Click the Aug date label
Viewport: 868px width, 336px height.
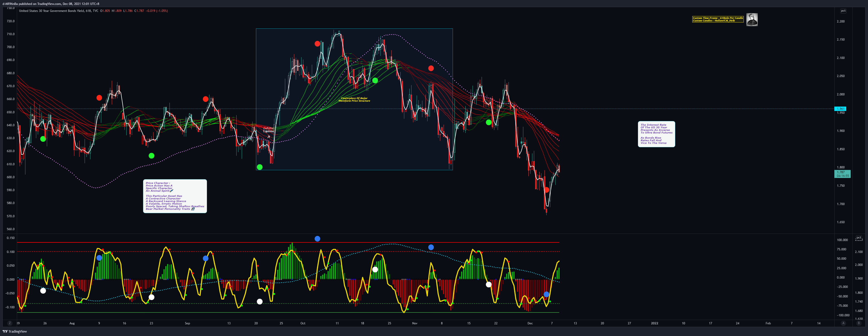[72, 323]
